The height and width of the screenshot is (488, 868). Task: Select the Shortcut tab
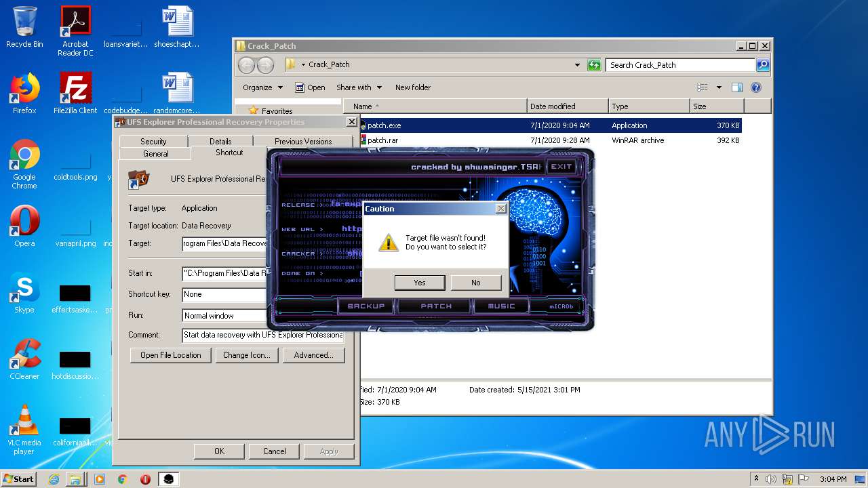(229, 152)
